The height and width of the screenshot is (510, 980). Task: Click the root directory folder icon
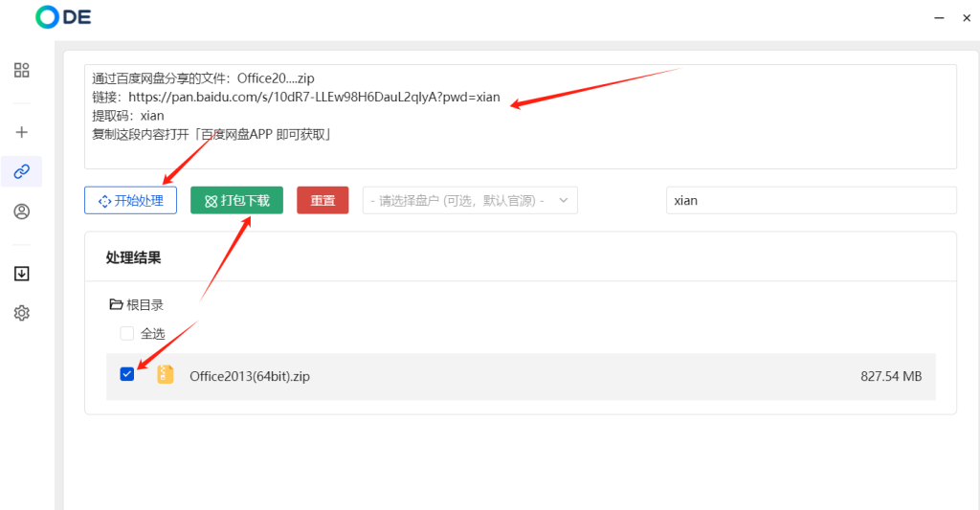click(x=116, y=304)
